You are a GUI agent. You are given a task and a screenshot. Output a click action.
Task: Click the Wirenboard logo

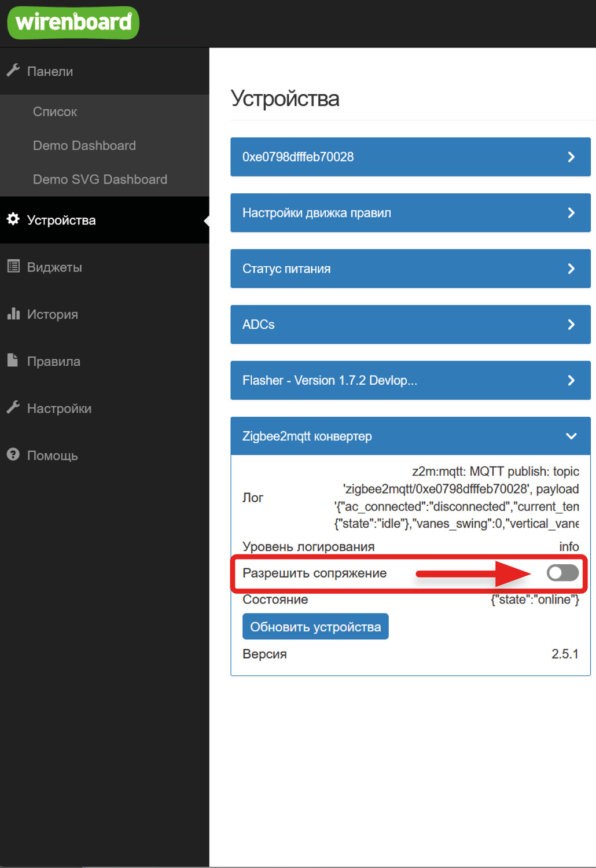pyautogui.click(x=73, y=23)
